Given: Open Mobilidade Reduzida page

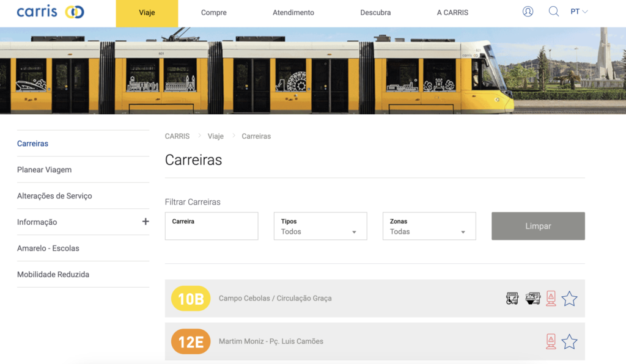Looking at the screenshot, I should click(x=53, y=274).
